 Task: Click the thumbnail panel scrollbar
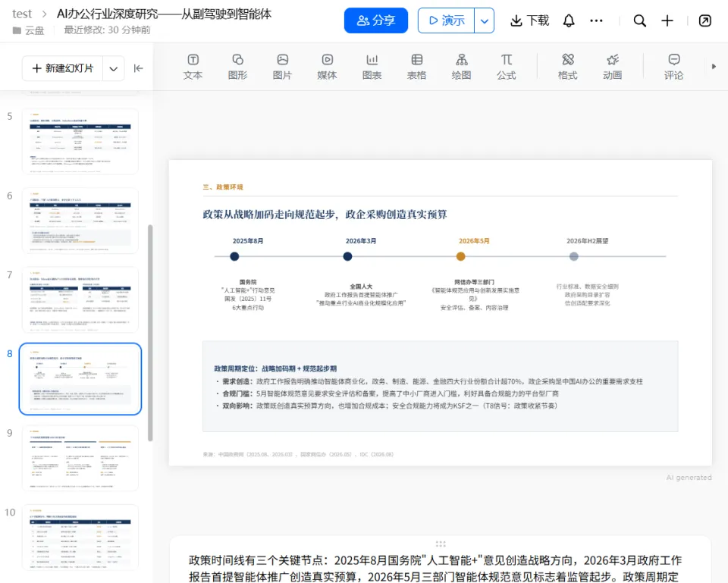150,333
